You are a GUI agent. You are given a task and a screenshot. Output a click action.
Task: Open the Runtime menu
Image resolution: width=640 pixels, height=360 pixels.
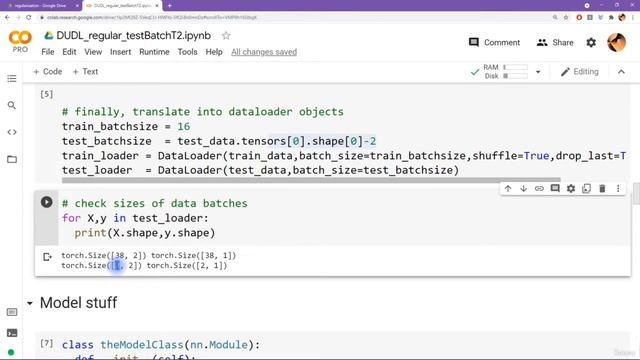pyautogui.click(x=154, y=52)
